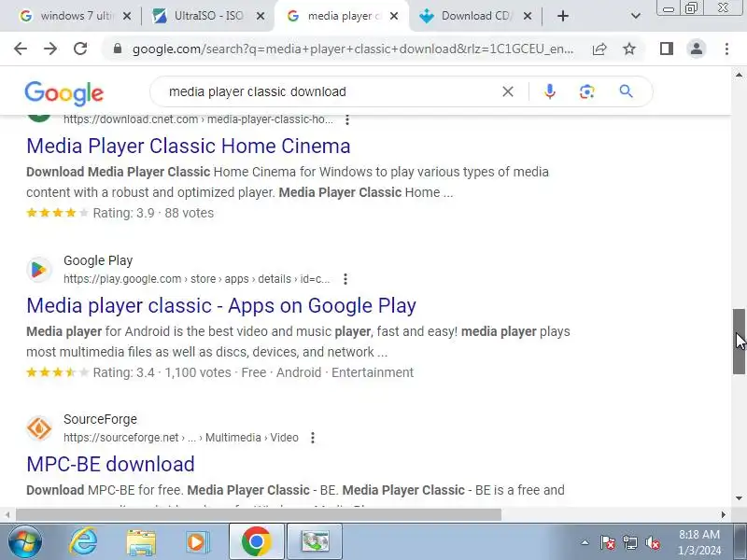Open a new browser tab
The image size is (747, 560).
[563, 16]
